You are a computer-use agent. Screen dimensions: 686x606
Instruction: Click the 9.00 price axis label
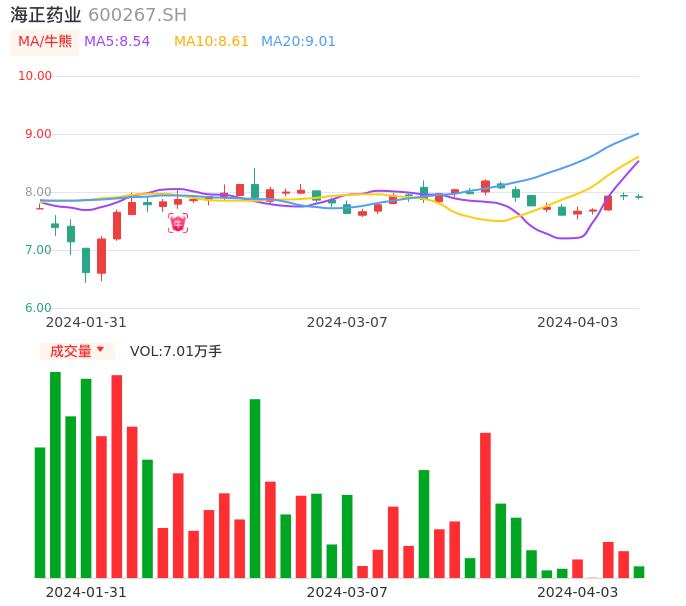38,134
